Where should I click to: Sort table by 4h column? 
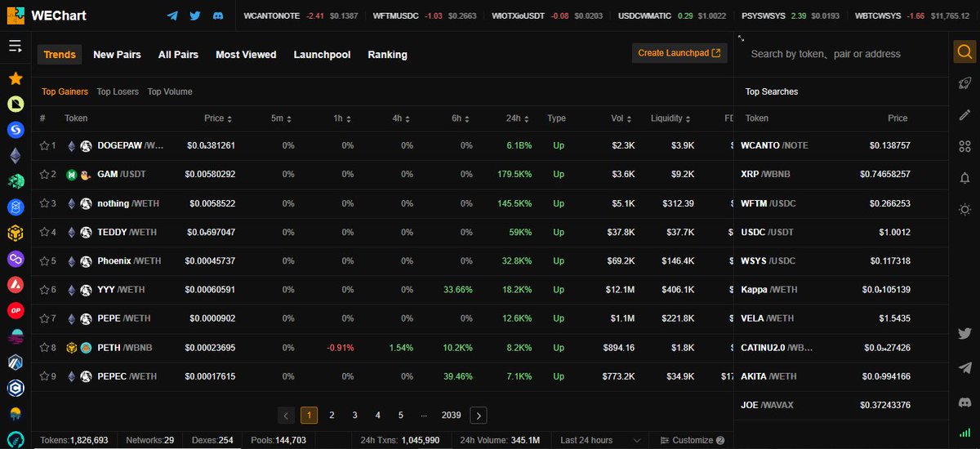pyautogui.click(x=401, y=118)
